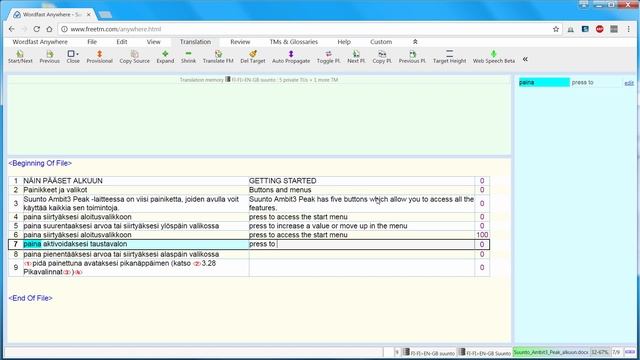Select glossary term 'paina' highlighted entry
Viewport: 640px width, 360px height.
[544, 82]
